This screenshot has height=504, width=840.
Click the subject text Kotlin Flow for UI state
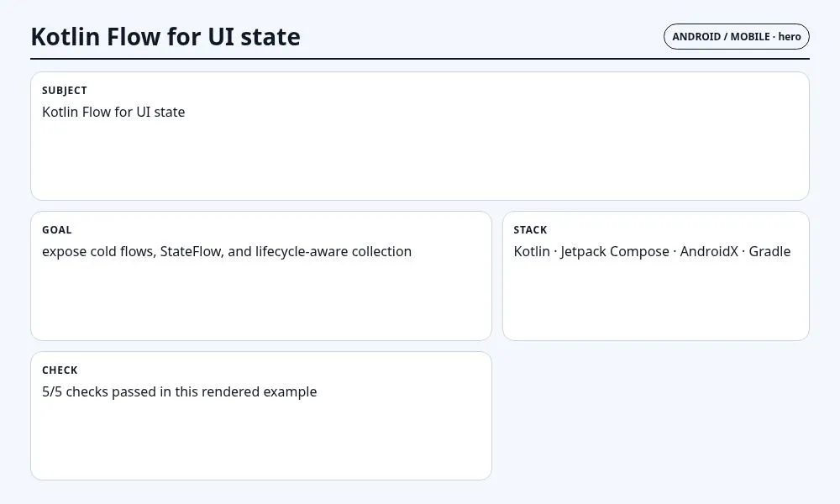pyautogui.click(x=113, y=112)
